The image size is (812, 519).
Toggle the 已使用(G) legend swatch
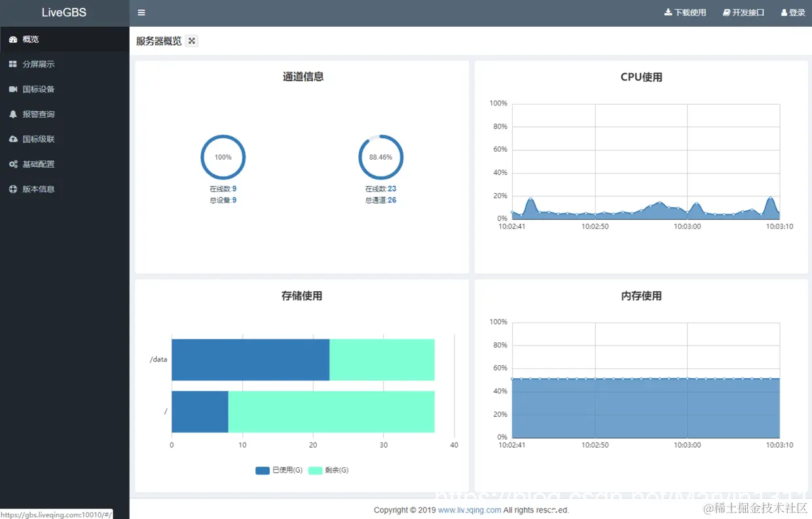click(x=262, y=470)
